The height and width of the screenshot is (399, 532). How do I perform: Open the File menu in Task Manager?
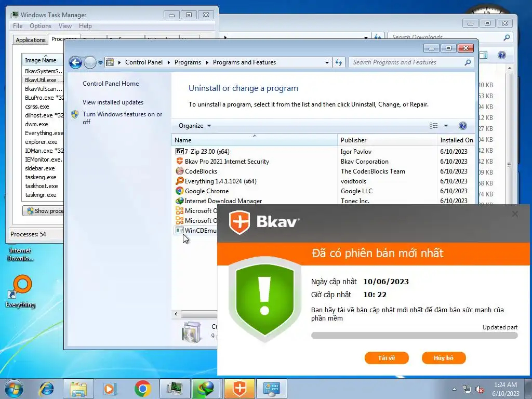tap(18, 26)
